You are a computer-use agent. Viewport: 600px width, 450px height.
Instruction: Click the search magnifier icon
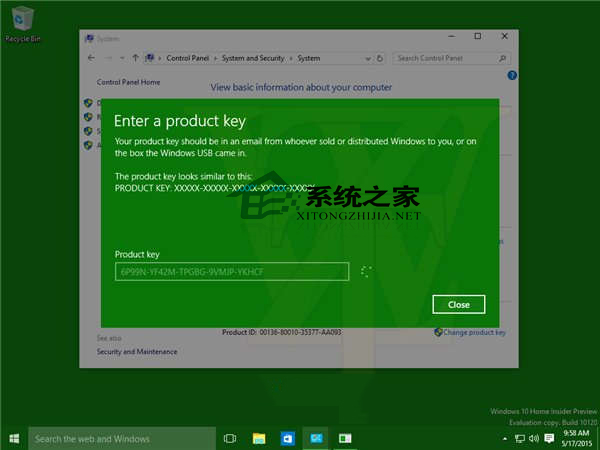[x=502, y=58]
